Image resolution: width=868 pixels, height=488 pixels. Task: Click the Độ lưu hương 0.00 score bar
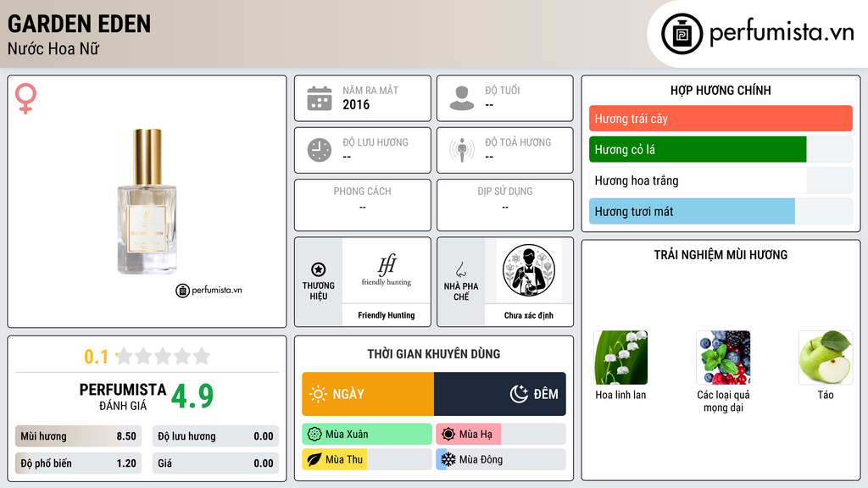pos(215,436)
